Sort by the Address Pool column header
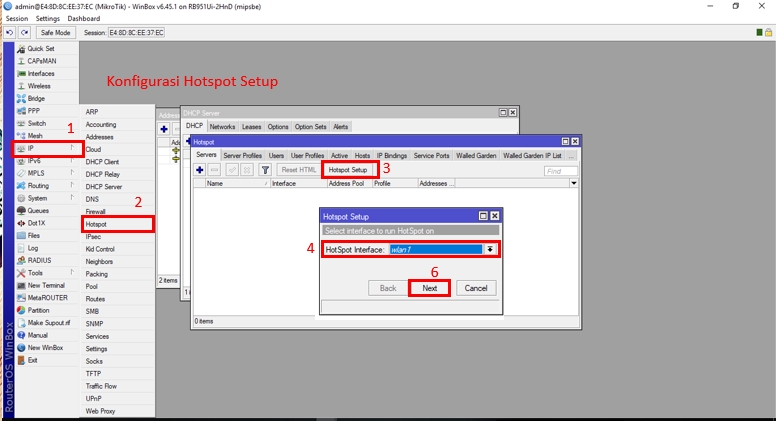This screenshot has height=421, width=776. (x=349, y=184)
